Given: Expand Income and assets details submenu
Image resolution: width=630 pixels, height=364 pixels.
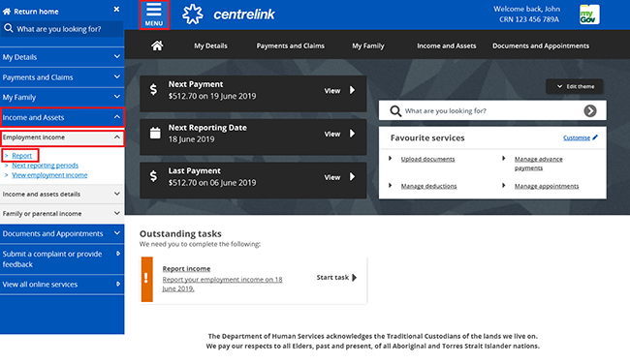Looking at the screenshot, I should point(62,194).
